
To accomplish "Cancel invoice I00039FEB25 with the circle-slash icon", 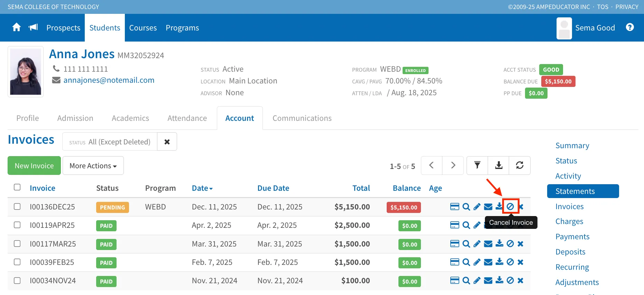I will coord(510,262).
